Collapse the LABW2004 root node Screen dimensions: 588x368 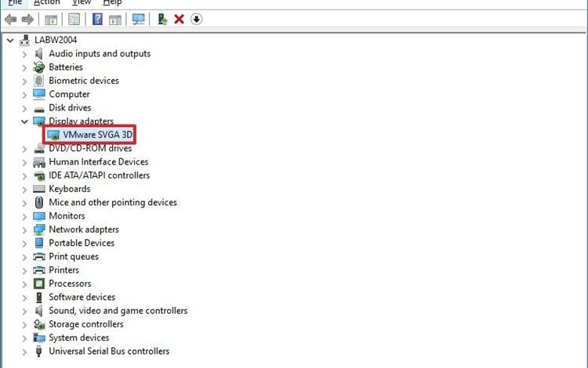click(x=10, y=40)
